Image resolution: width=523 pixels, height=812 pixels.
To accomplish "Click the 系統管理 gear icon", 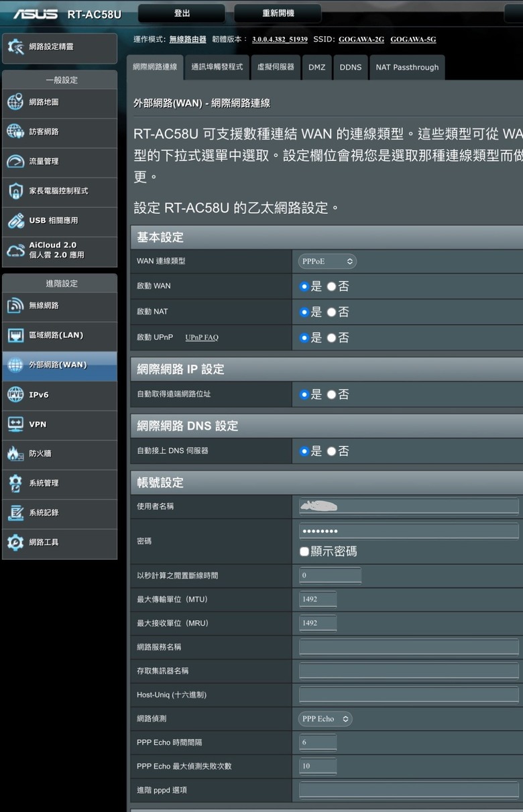I will click(15, 483).
